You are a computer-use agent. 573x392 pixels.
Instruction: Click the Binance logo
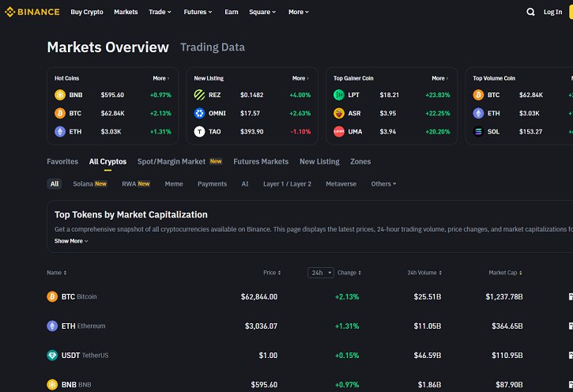click(x=32, y=12)
